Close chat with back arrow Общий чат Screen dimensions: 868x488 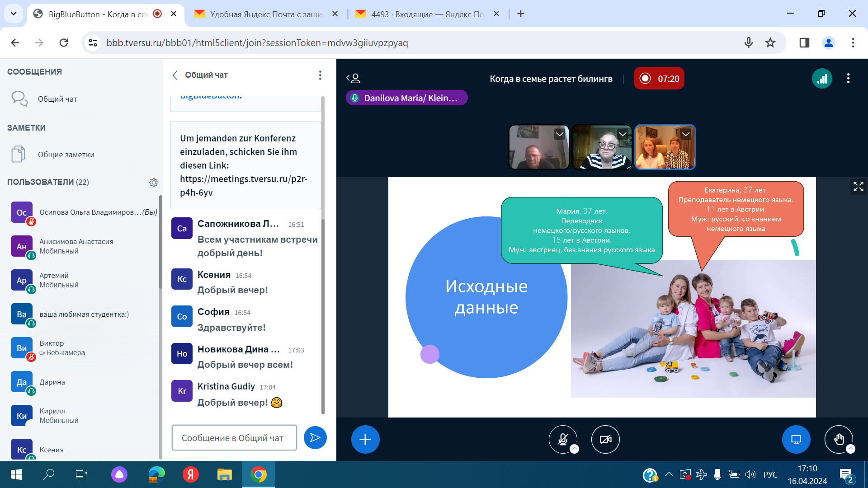click(175, 75)
